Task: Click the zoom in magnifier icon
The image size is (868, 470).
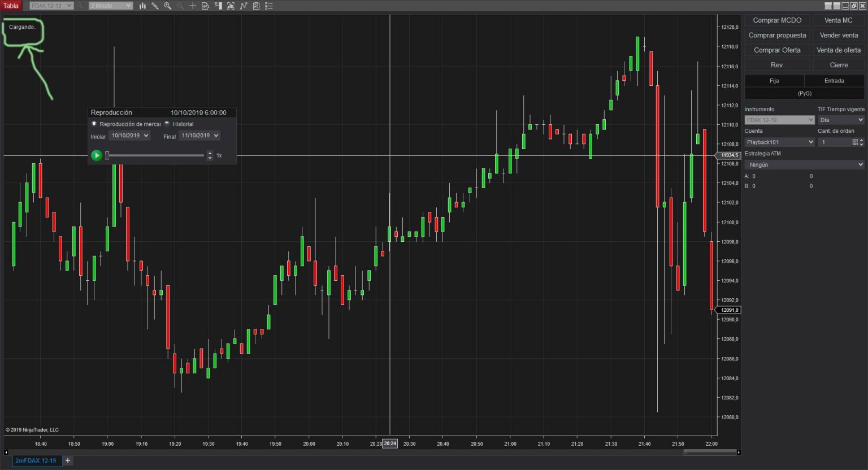Action: [167, 6]
